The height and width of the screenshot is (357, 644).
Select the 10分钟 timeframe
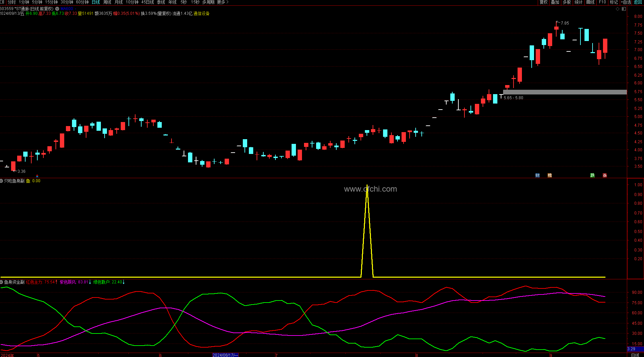click(132, 2)
